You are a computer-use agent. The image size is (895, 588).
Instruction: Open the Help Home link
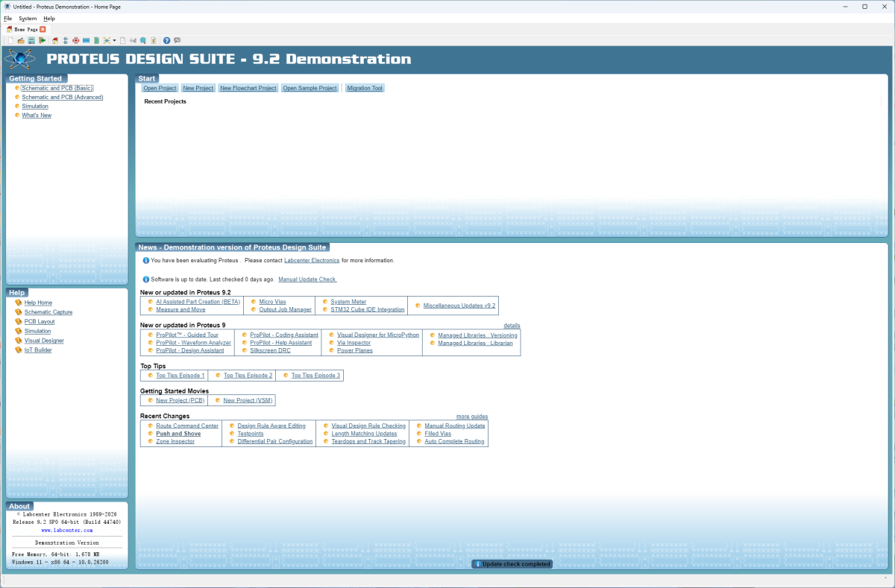click(38, 303)
